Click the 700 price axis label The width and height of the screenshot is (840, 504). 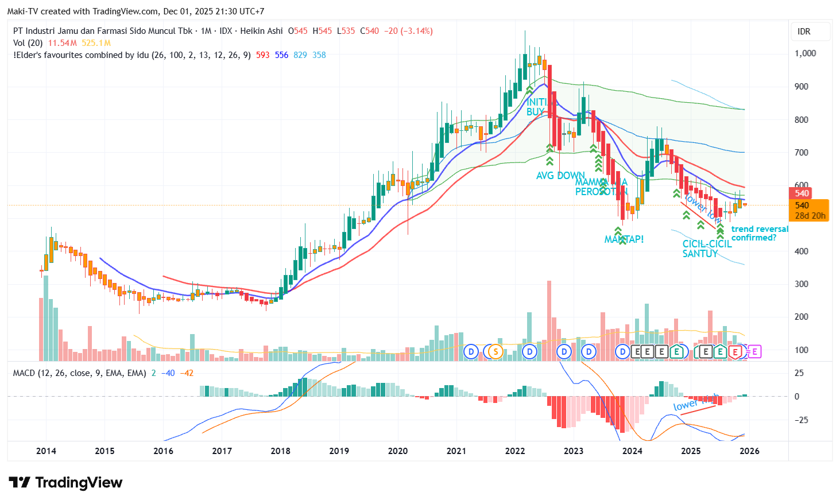(x=802, y=153)
